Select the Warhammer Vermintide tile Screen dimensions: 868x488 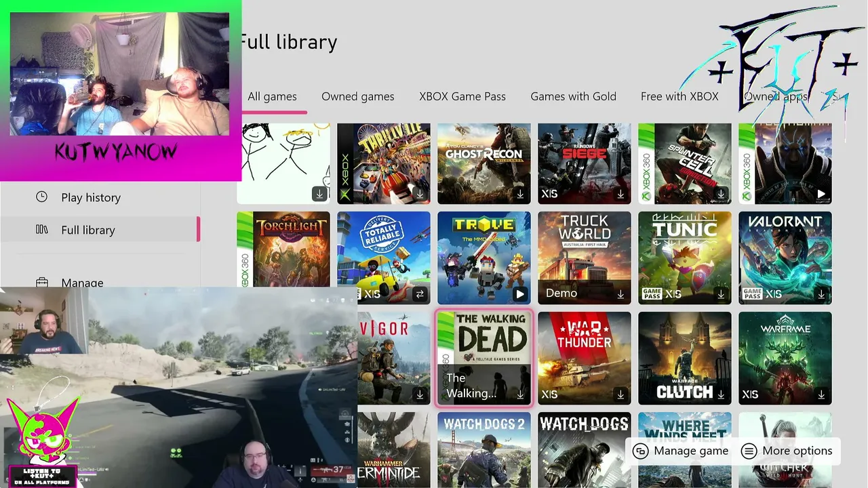coord(394,450)
